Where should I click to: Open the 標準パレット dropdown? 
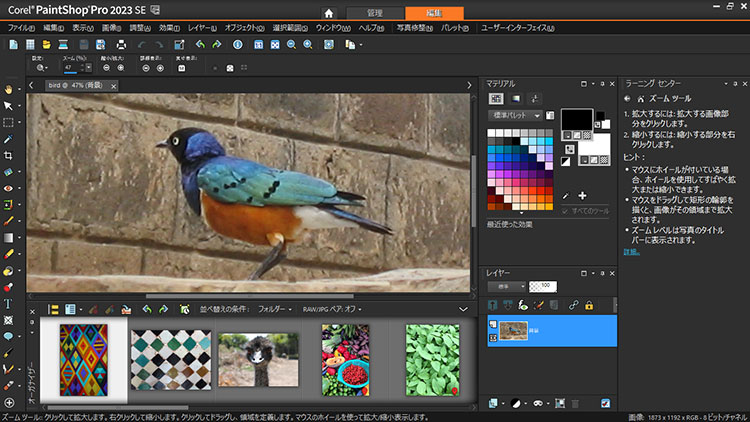(516, 115)
